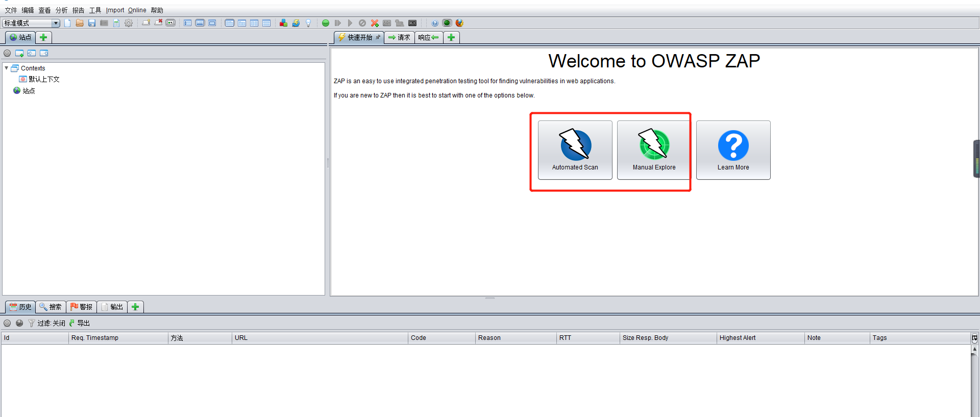
Task: Collapse the Contexts tree node
Action: click(x=6, y=68)
